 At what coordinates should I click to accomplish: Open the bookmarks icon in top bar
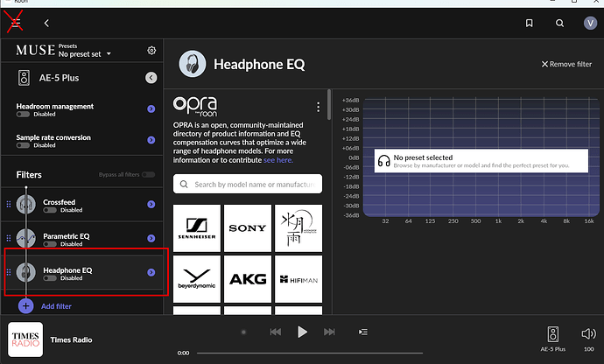(530, 24)
